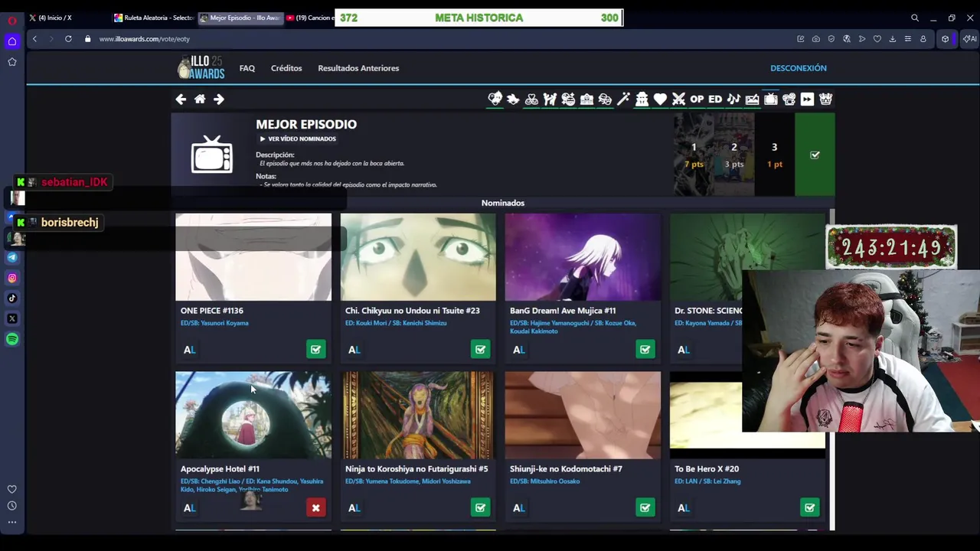Open the ED category icon
Viewport: 980px width, 551px height.
[715, 99]
